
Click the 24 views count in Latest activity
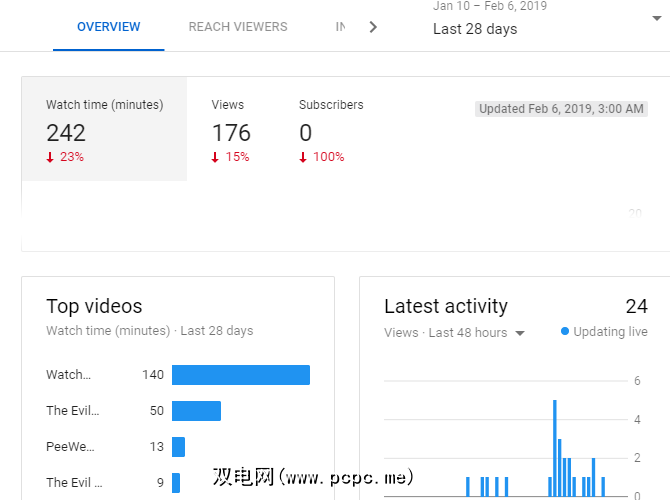coord(637,306)
